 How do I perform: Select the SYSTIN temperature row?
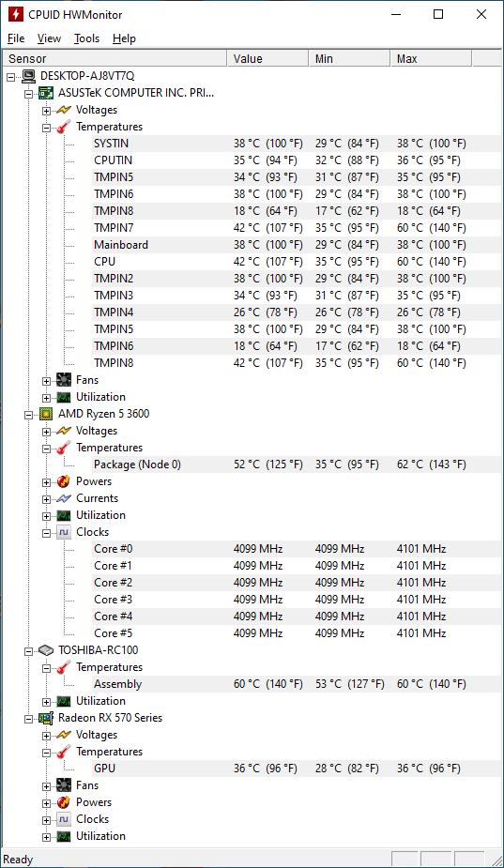[297, 144]
